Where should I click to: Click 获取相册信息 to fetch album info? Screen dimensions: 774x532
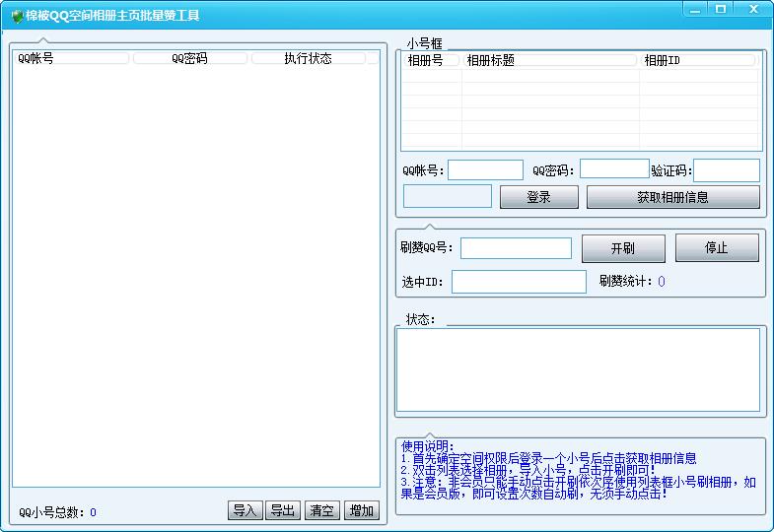click(672, 197)
